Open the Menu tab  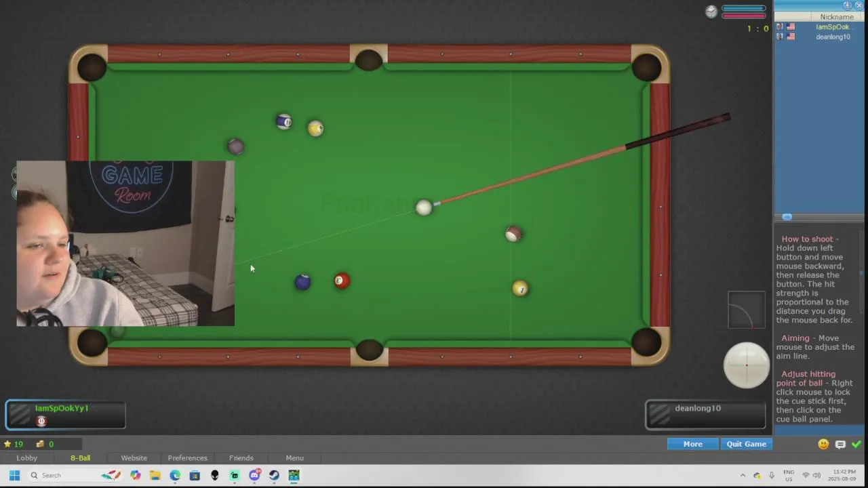(294, 458)
